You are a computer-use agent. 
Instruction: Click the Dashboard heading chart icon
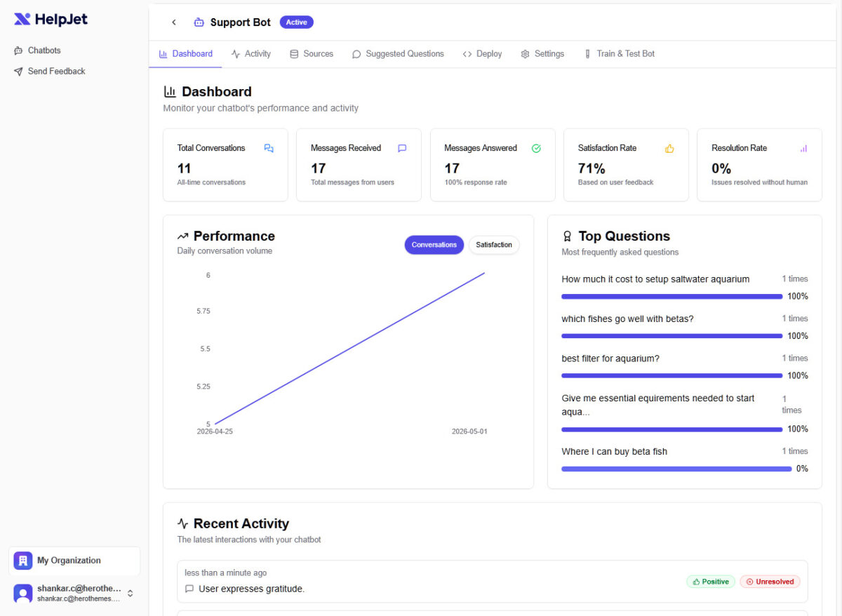click(170, 91)
